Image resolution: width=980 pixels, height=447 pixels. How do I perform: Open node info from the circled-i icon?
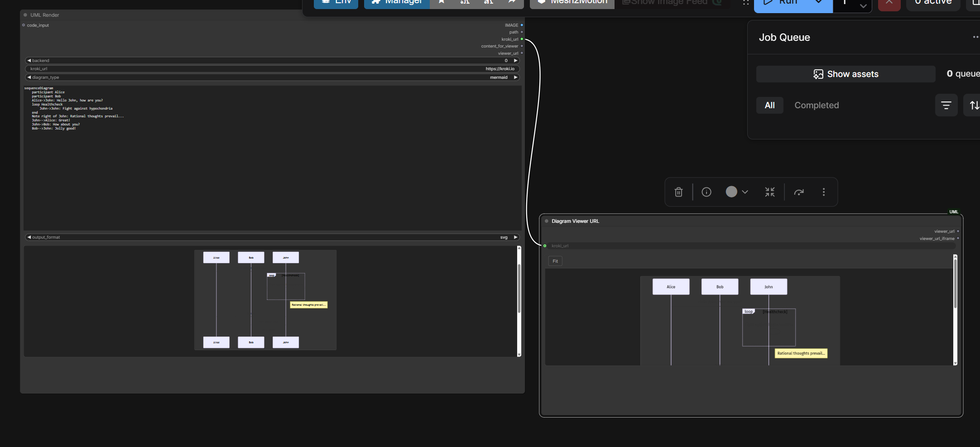point(706,192)
